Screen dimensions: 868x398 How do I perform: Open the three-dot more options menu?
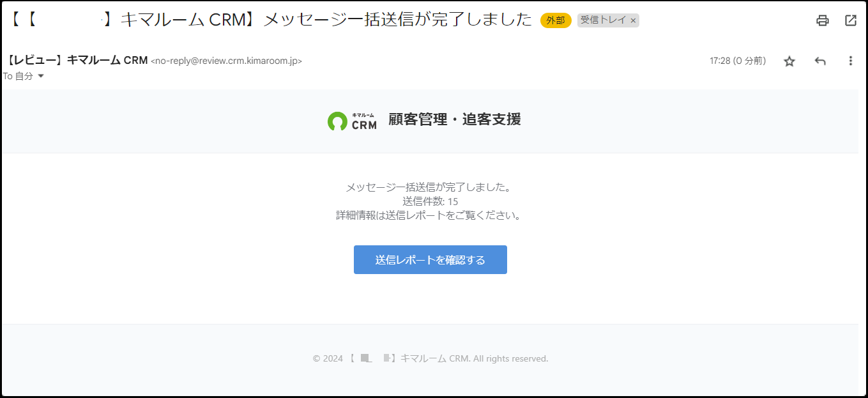click(850, 61)
